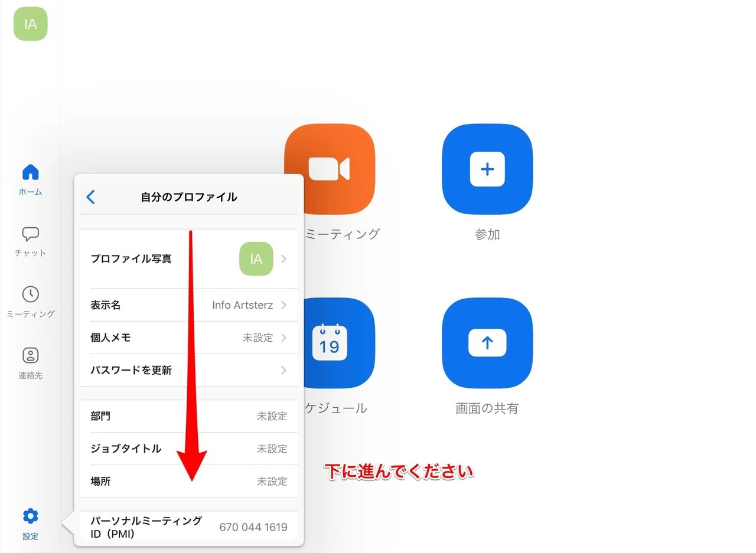Select パスワードを更新
756x553 pixels.
click(189, 370)
